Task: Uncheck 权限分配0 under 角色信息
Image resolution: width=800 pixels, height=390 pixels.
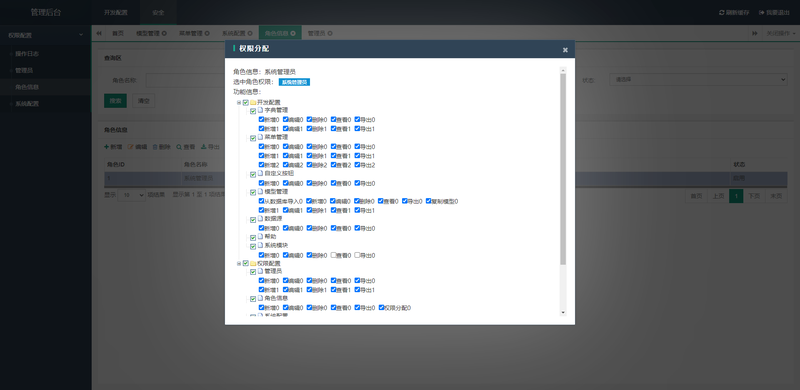Action: (382, 308)
